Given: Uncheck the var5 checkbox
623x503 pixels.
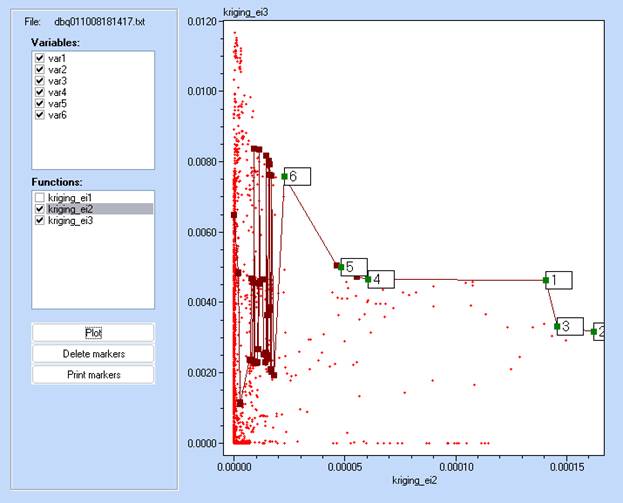Looking at the screenshot, I should coord(40,103).
